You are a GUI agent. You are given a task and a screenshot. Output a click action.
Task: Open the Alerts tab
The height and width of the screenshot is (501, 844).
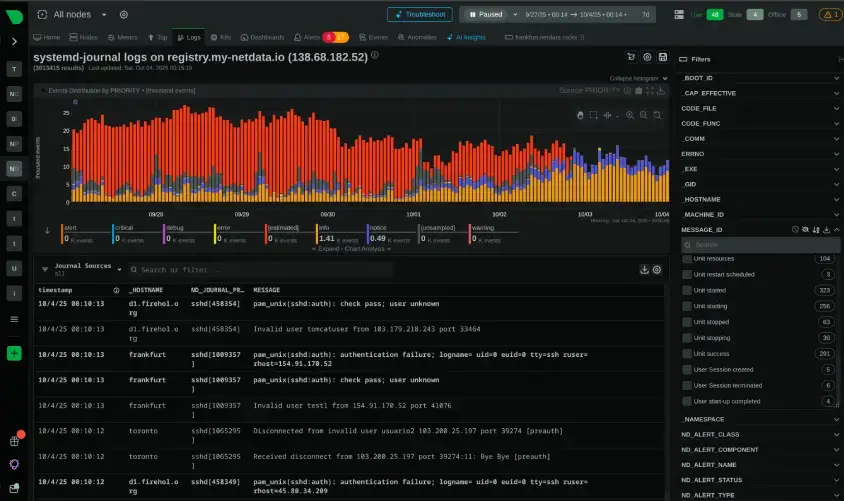(x=307, y=38)
